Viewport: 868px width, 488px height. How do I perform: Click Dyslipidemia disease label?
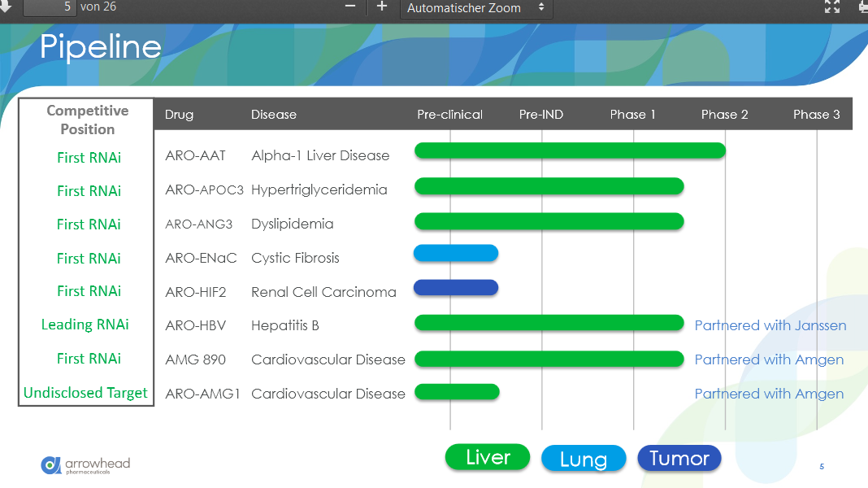[x=293, y=225]
